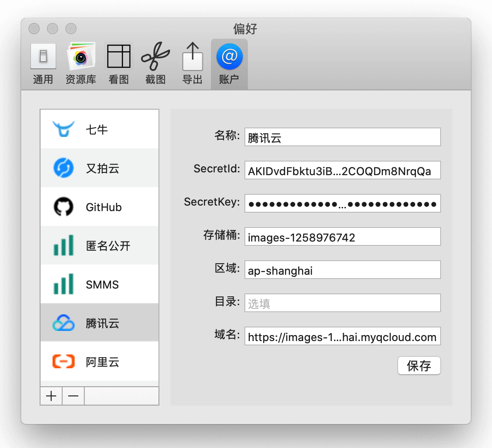The height and width of the screenshot is (448, 492).
Task: Switch to the 看图 viewer preferences tab
Action: [118, 64]
